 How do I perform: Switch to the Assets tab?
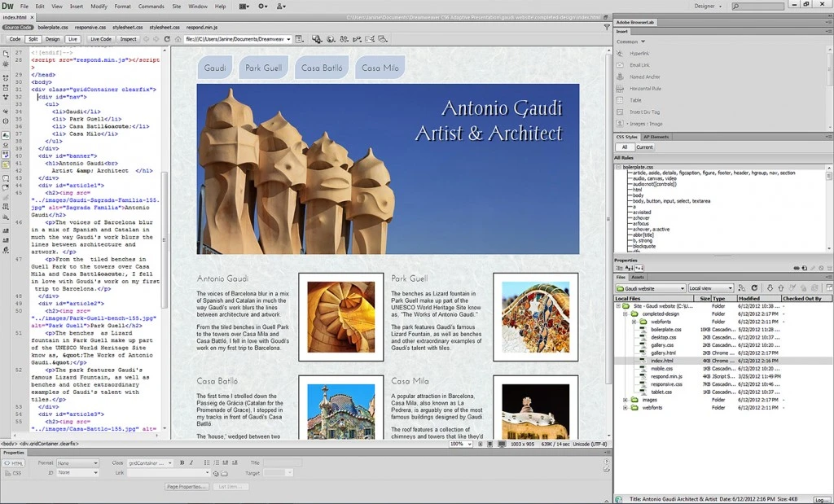click(637, 278)
